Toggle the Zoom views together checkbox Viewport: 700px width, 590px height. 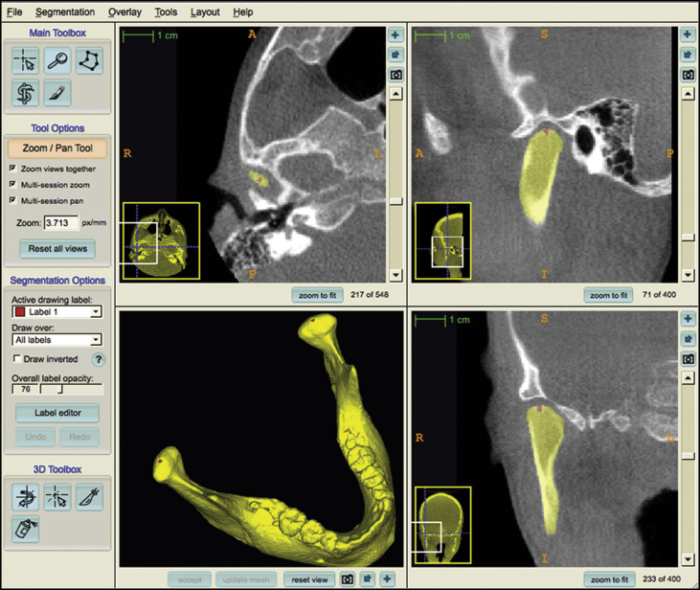pos(12,169)
